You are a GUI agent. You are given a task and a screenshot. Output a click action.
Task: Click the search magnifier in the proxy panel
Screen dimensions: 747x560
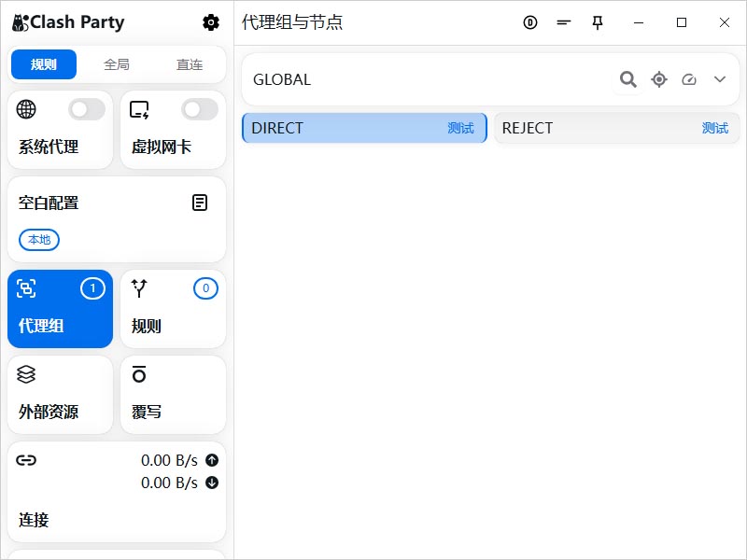pos(627,80)
